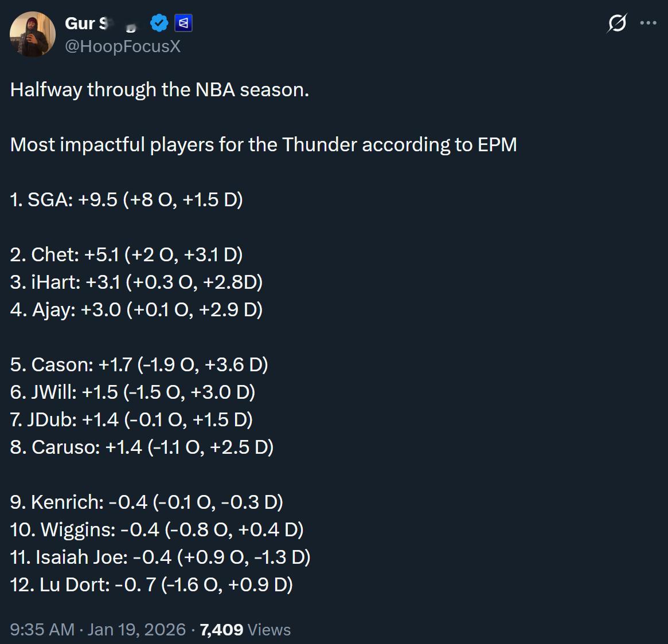Click the iHart +3.1 stat line
668x644 pixels.
(136, 282)
